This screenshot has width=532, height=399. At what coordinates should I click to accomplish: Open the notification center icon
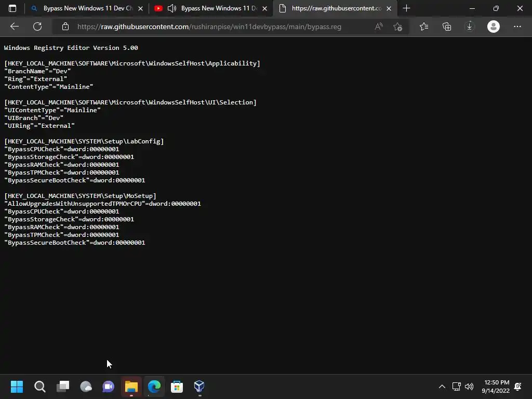pyautogui.click(x=518, y=387)
